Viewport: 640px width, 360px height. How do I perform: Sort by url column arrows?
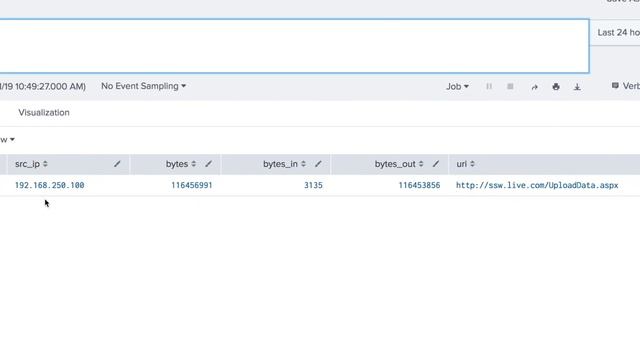click(472, 164)
